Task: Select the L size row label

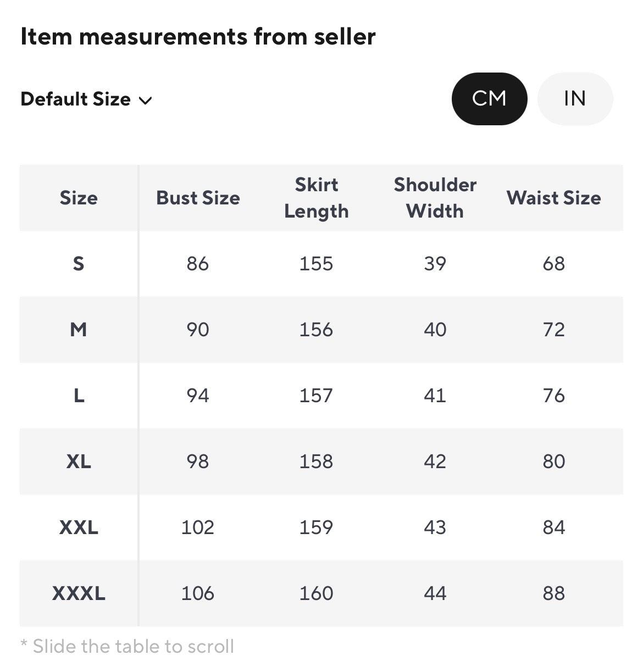Action: pos(79,396)
